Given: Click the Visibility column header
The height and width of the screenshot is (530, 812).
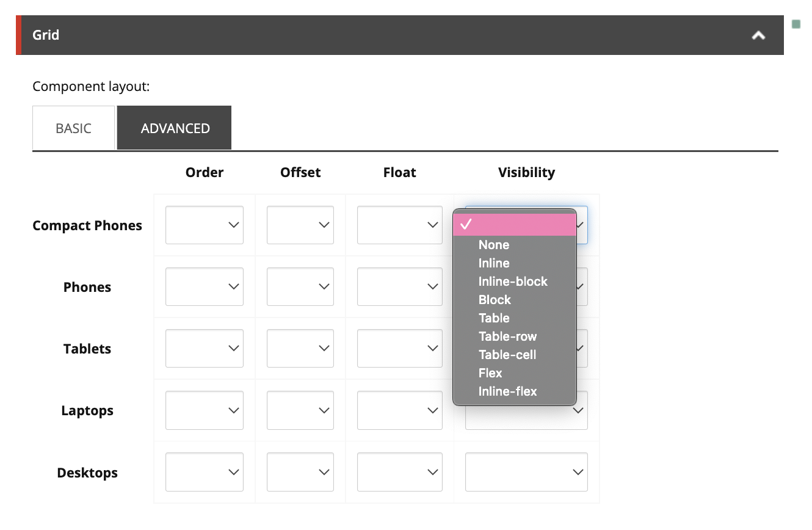Looking at the screenshot, I should click(526, 172).
